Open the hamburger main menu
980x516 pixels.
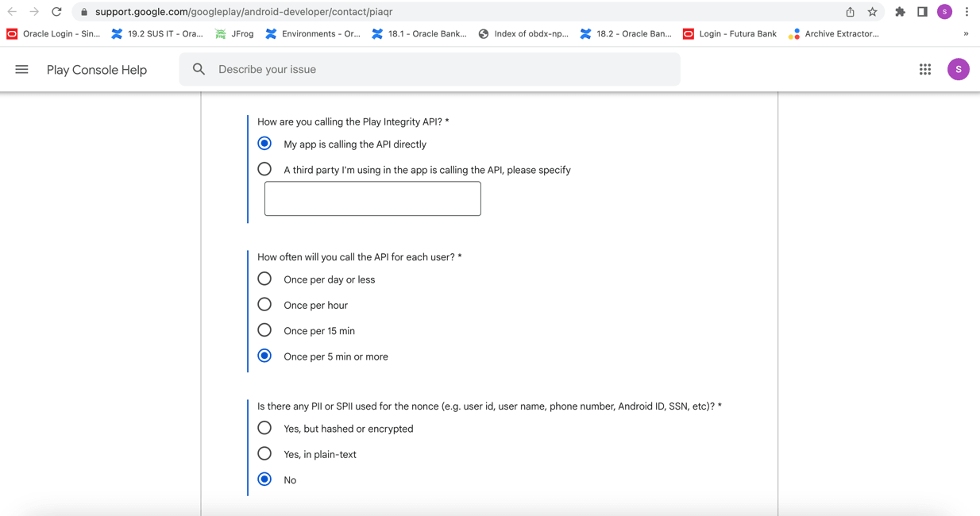[21, 70]
